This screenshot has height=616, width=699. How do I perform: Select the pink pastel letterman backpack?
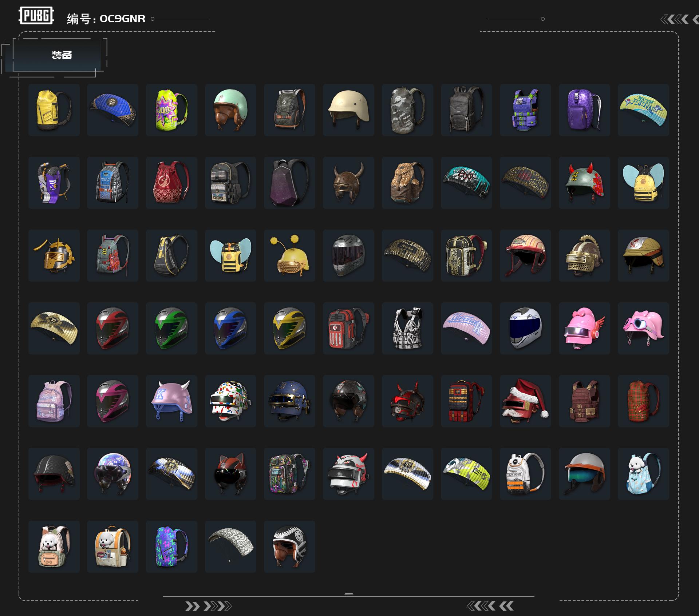[x=54, y=401]
